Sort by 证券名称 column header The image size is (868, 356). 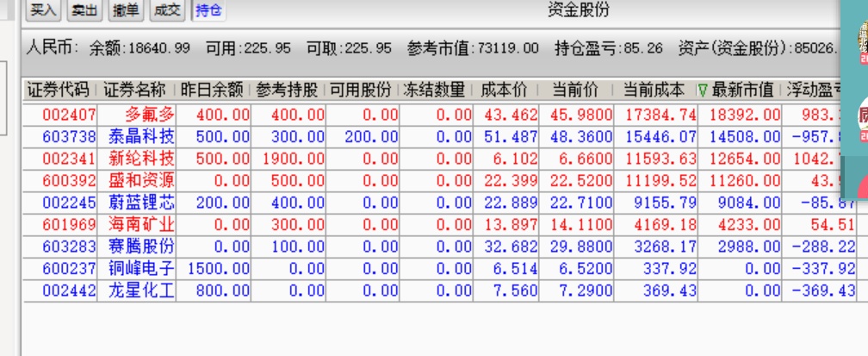(x=134, y=90)
